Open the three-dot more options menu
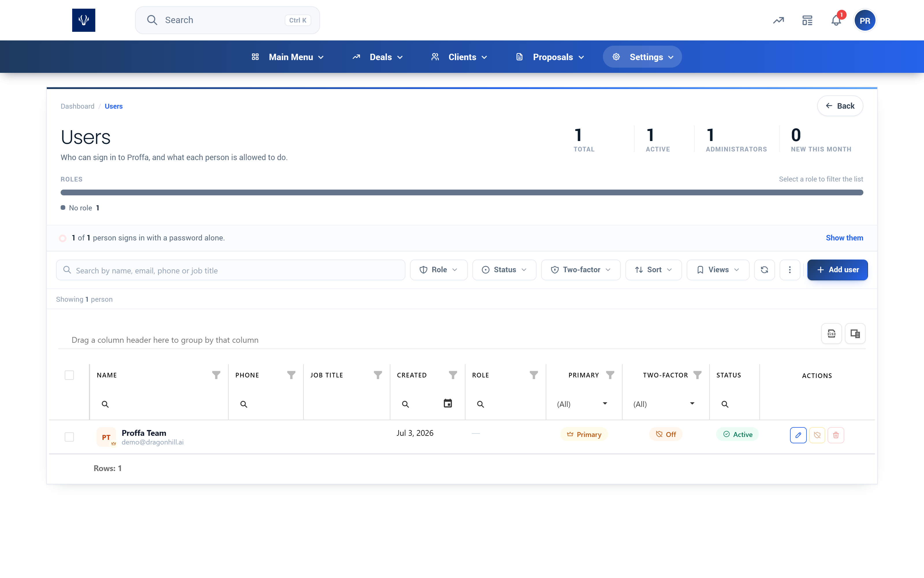Image resolution: width=924 pixels, height=578 pixels. point(790,270)
